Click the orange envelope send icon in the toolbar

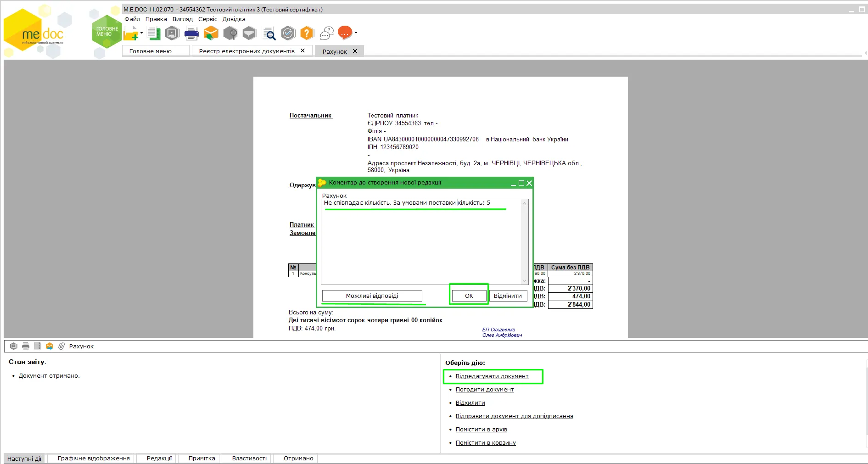[211, 33]
